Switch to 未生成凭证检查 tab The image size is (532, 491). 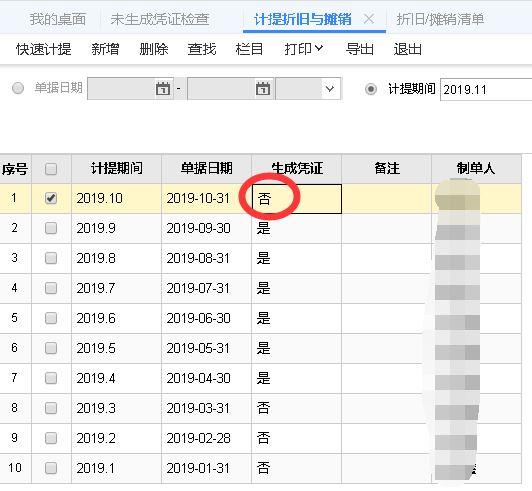160,19
